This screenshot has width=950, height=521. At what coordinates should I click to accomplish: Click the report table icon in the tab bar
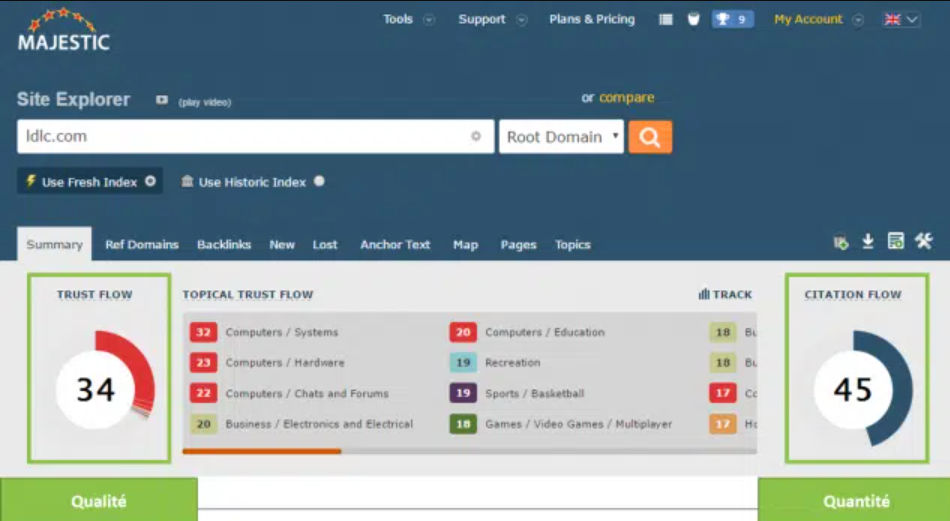(895, 241)
